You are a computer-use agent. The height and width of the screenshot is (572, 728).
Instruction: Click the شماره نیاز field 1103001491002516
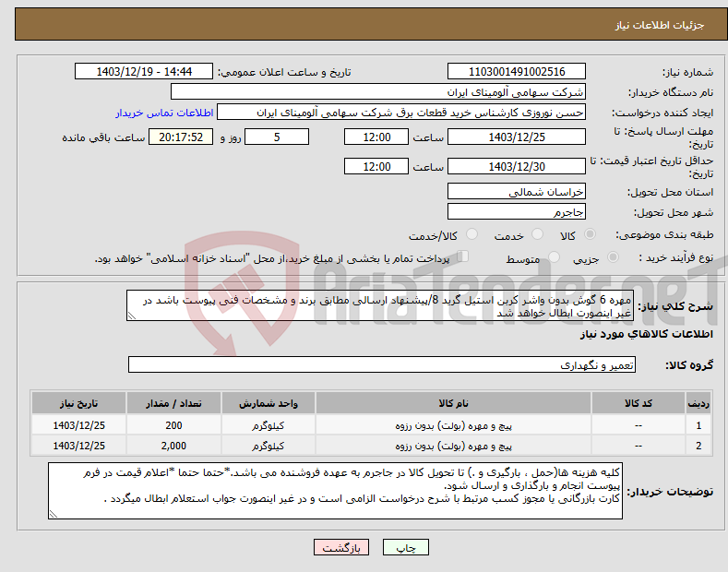click(517, 72)
